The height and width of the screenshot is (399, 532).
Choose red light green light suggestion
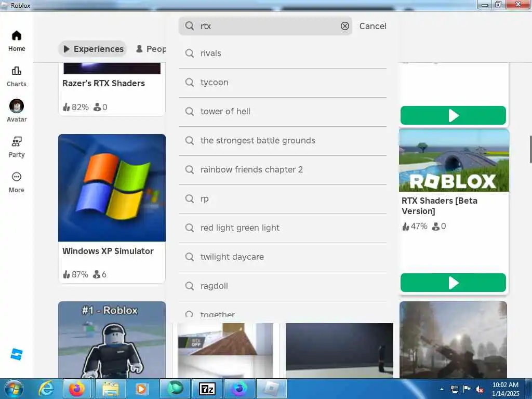point(283,228)
